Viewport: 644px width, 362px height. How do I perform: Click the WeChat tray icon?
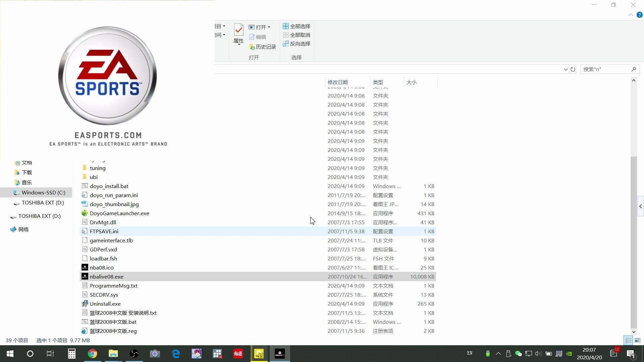pyautogui.click(x=519, y=354)
